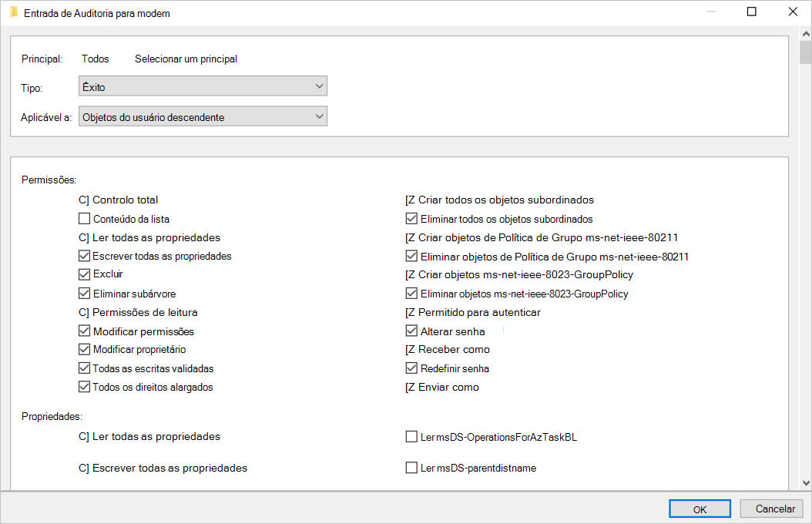Toggle the Receber como option
The height and width of the screenshot is (524, 812).
[x=410, y=350]
